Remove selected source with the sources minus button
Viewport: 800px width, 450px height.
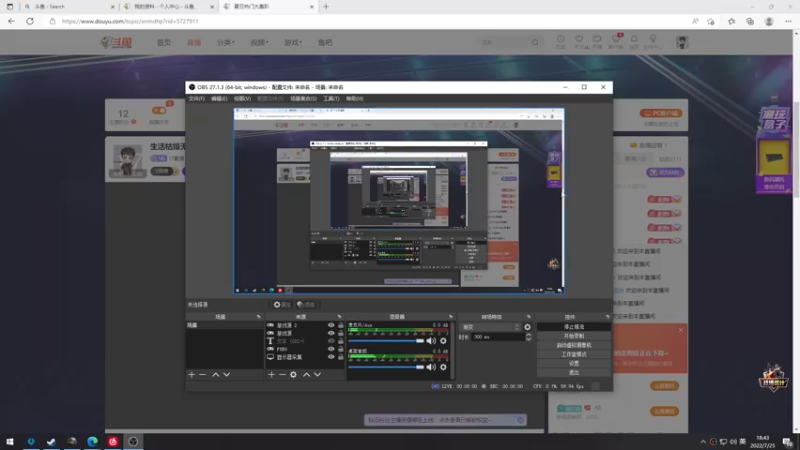tap(282, 374)
